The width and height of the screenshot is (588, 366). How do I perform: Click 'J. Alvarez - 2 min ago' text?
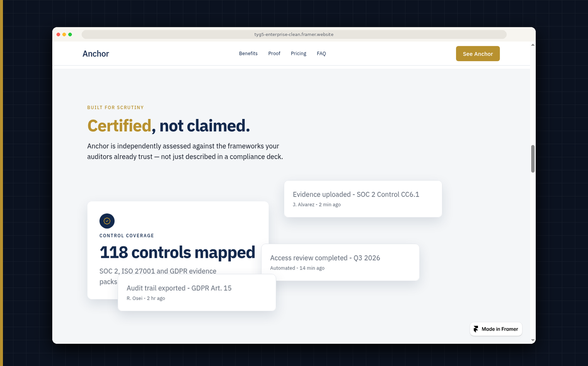pyautogui.click(x=317, y=205)
